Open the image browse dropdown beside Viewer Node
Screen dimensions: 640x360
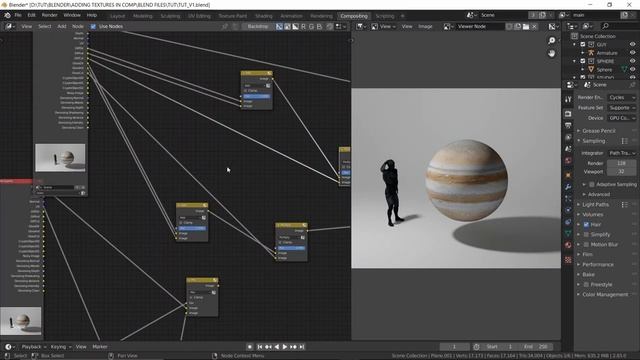click(448, 26)
